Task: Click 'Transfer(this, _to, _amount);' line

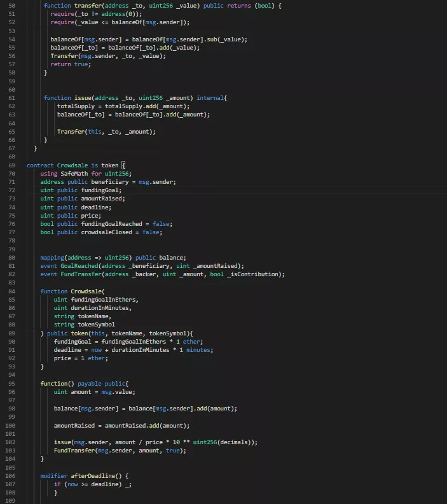Action: [x=106, y=132]
